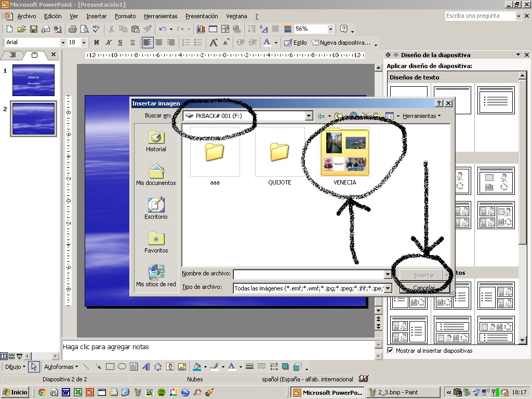
Task: Click Inicio start button
Action: [15, 392]
